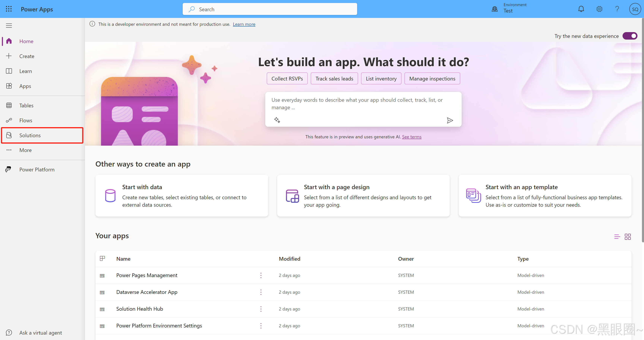Switch Your apps to grid view
Viewport: 644px width, 340px height.
pos(627,237)
